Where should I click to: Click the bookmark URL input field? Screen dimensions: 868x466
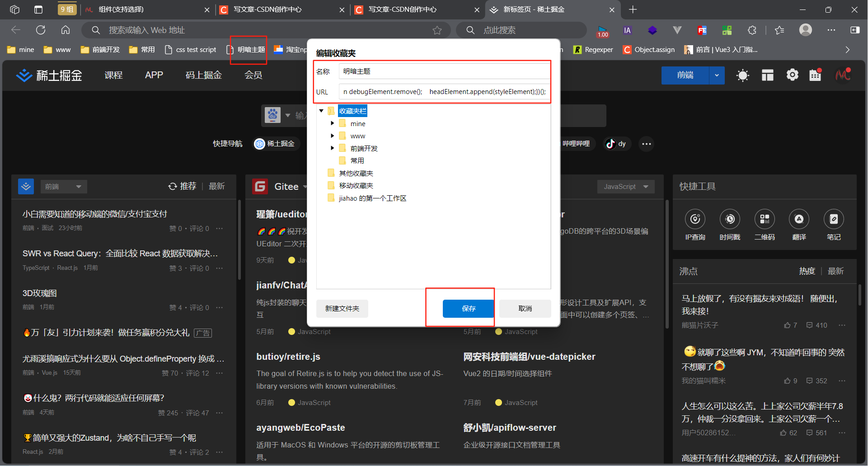tap(444, 92)
